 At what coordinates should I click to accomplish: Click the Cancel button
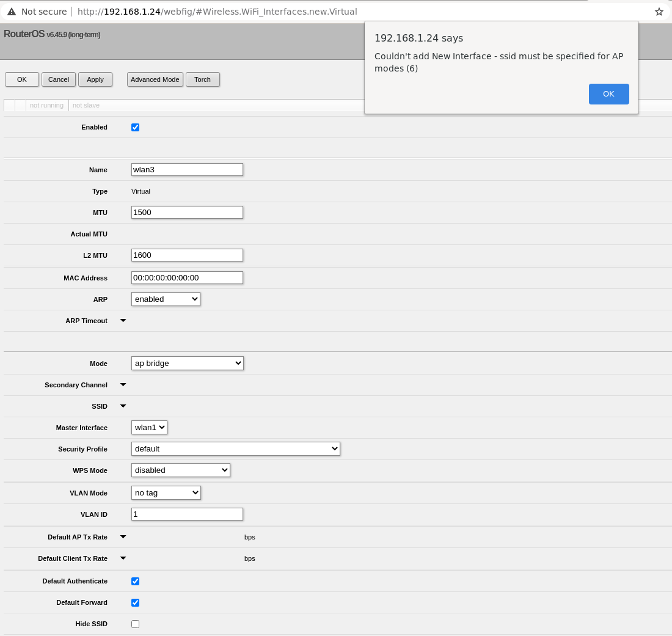click(58, 79)
